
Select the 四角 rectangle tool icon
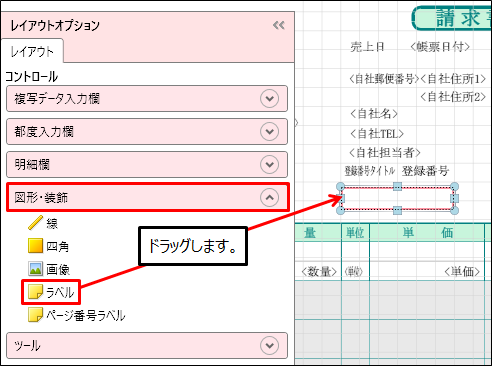(x=35, y=246)
